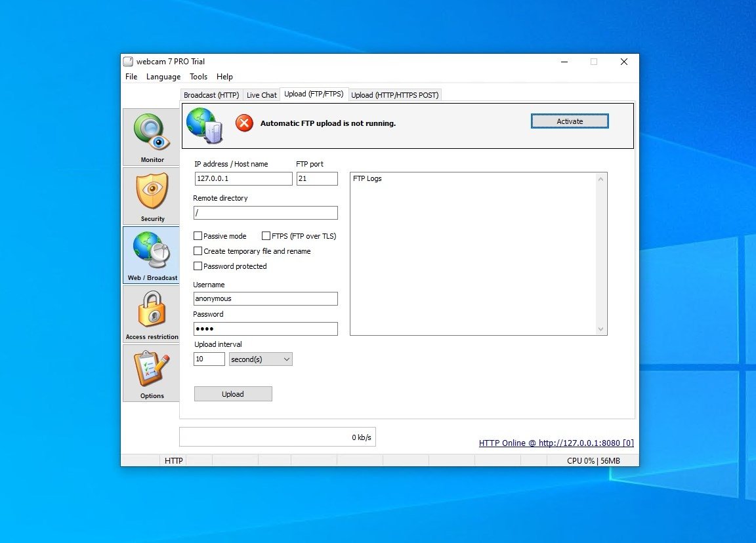Viewport: 756px width, 543px height.
Task: Click the CPU 0% | 56MB status text
Action: click(x=593, y=461)
